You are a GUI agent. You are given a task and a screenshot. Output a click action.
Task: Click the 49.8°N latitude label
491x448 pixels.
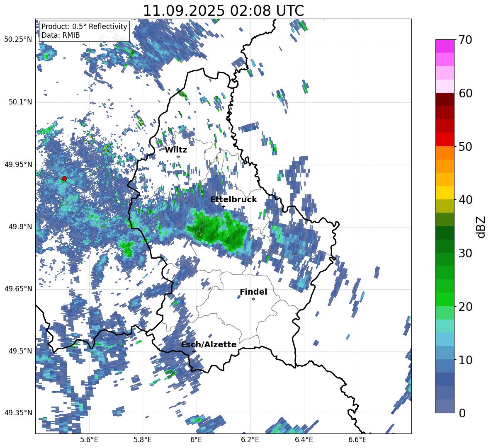pyautogui.click(x=20, y=227)
